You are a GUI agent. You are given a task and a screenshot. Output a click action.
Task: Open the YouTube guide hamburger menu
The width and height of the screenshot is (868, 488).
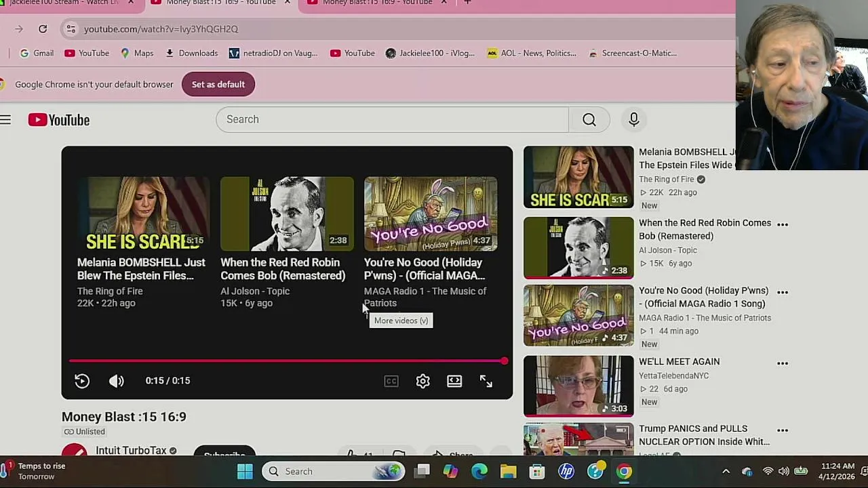[x=5, y=120]
